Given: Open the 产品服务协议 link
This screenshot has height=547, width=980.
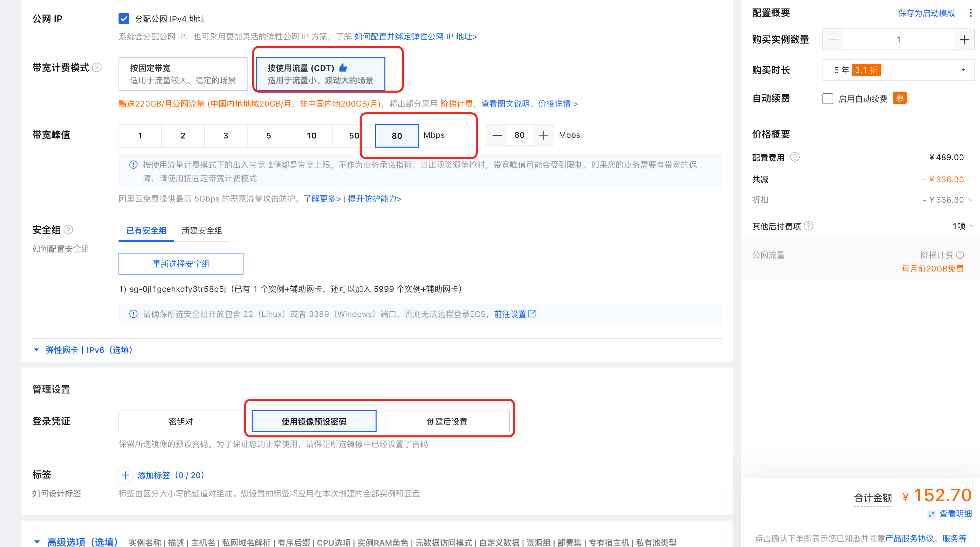Looking at the screenshot, I should pyautogui.click(x=910, y=539).
